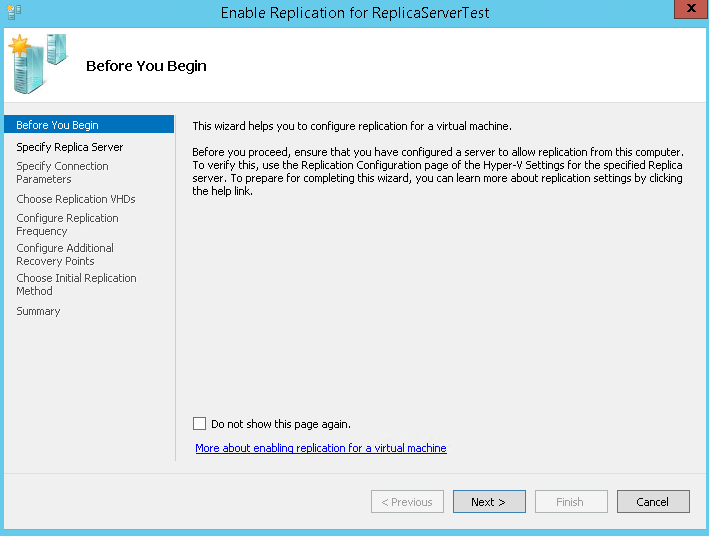Select the Summary step

38,311
